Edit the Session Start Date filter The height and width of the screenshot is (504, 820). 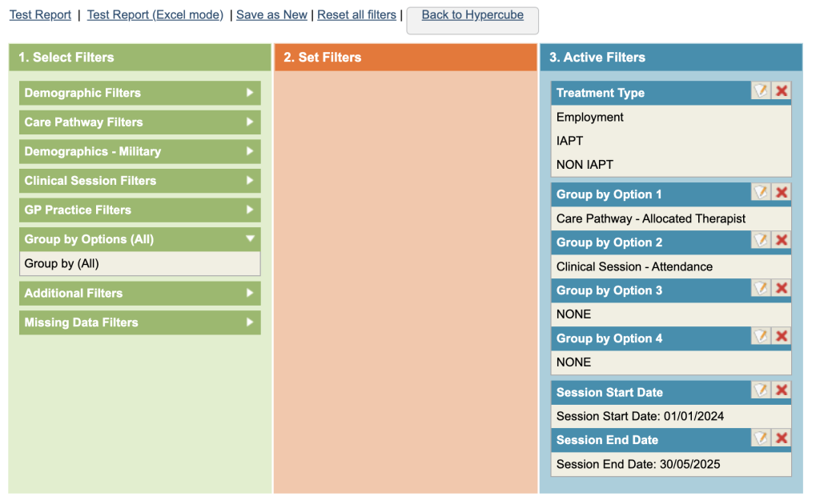pos(761,390)
